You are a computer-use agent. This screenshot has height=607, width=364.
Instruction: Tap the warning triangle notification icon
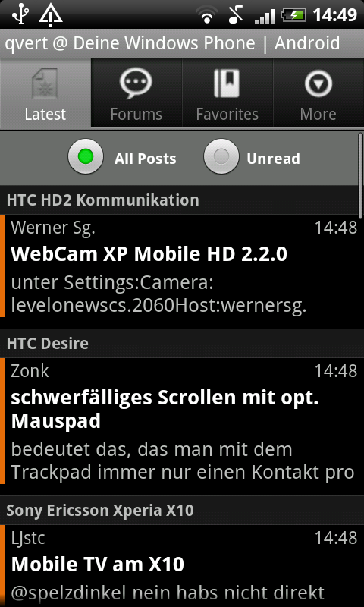[51, 14]
